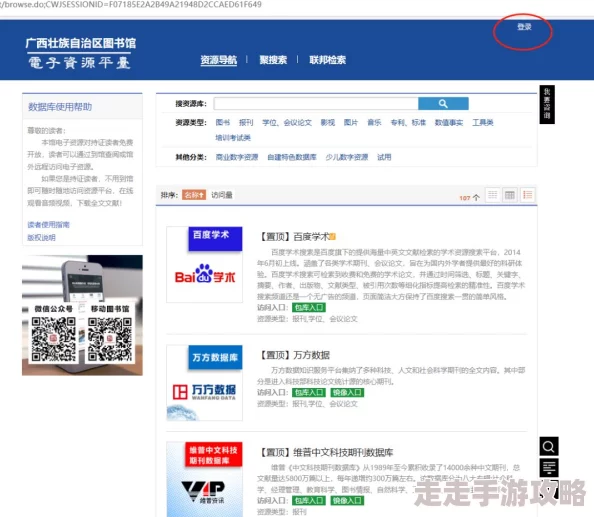Open the 聚搜索 navigation tab
Viewport: 594px width, 517px height.
(x=273, y=60)
